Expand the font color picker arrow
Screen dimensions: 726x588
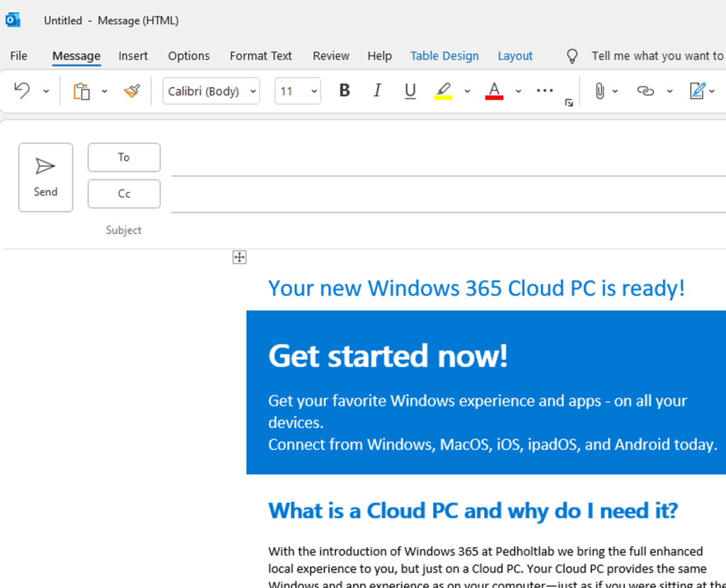tap(518, 91)
